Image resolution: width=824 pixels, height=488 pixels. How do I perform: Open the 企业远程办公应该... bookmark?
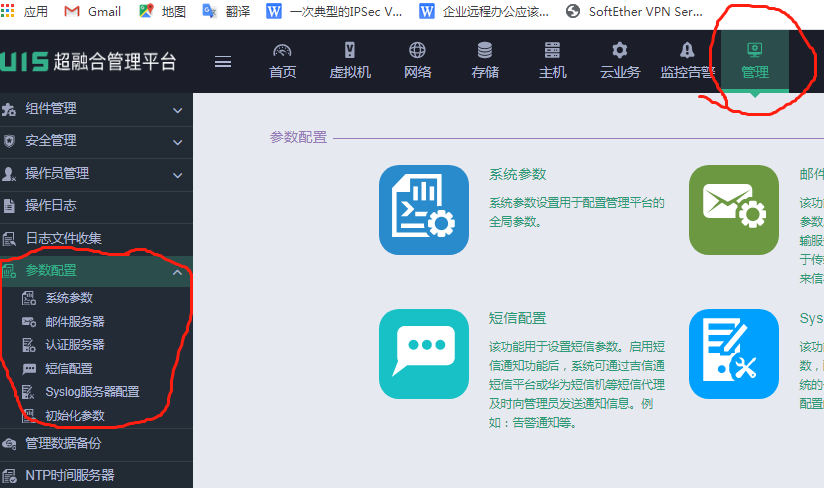click(484, 12)
